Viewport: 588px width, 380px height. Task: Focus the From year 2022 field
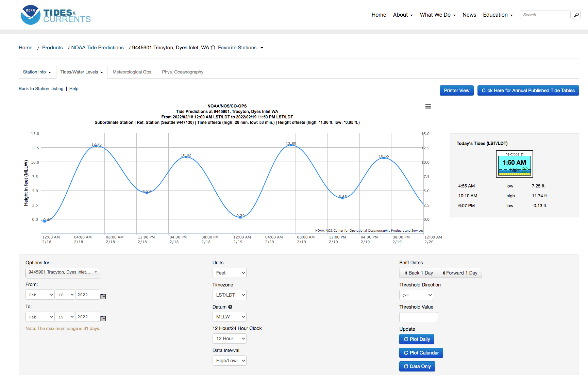coord(88,295)
